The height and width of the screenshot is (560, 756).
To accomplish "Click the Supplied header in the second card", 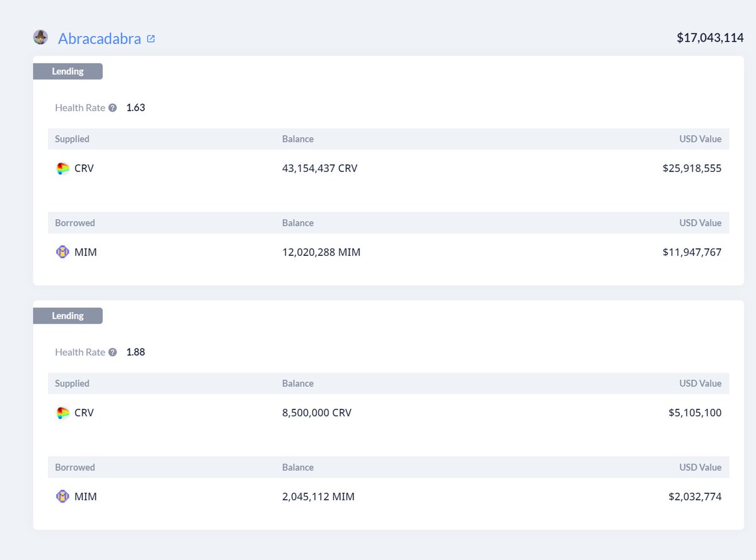I will point(72,384).
